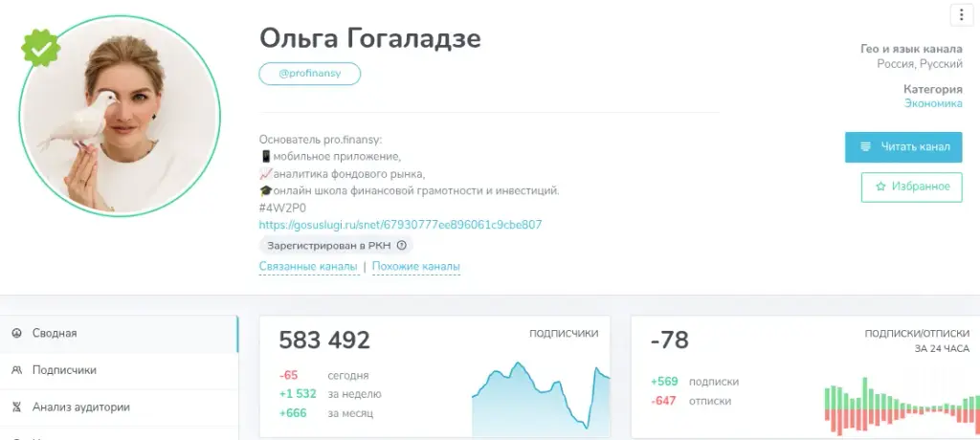Click the Гео и язык канала label
Image resolution: width=980 pixels, height=440 pixels.
(x=911, y=49)
